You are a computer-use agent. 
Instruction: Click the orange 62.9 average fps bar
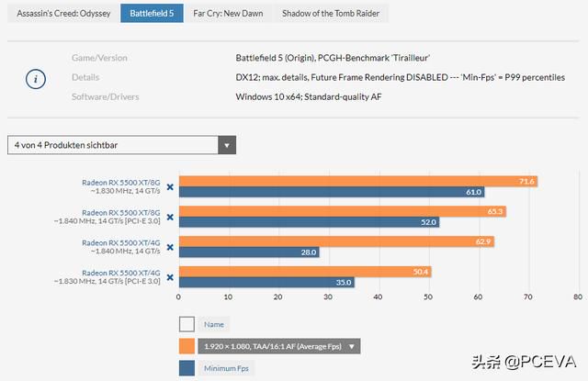[337, 241]
